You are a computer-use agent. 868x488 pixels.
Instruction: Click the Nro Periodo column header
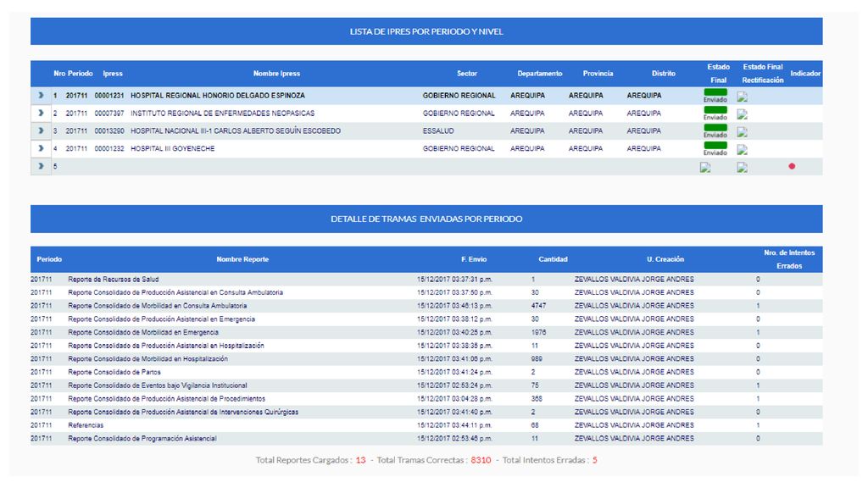click(x=73, y=73)
